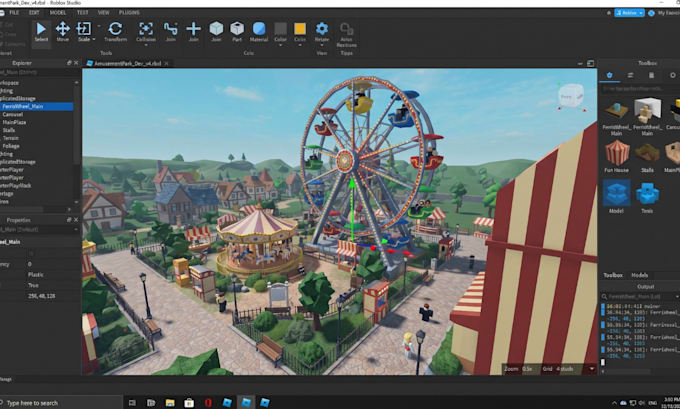Click the plus-shaped ribbon tool
The width and height of the screenshot is (680, 409).
(x=193, y=32)
